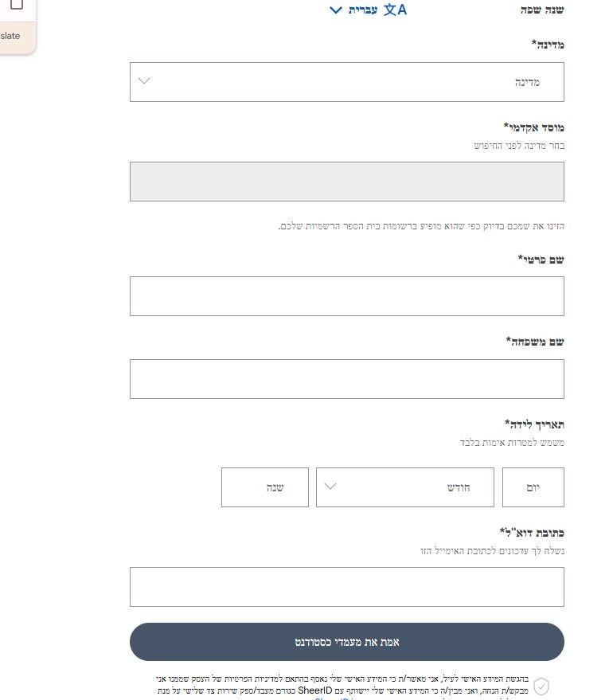
Task: Click the checkbox icon in top-left panel
Action: click(17, 3)
